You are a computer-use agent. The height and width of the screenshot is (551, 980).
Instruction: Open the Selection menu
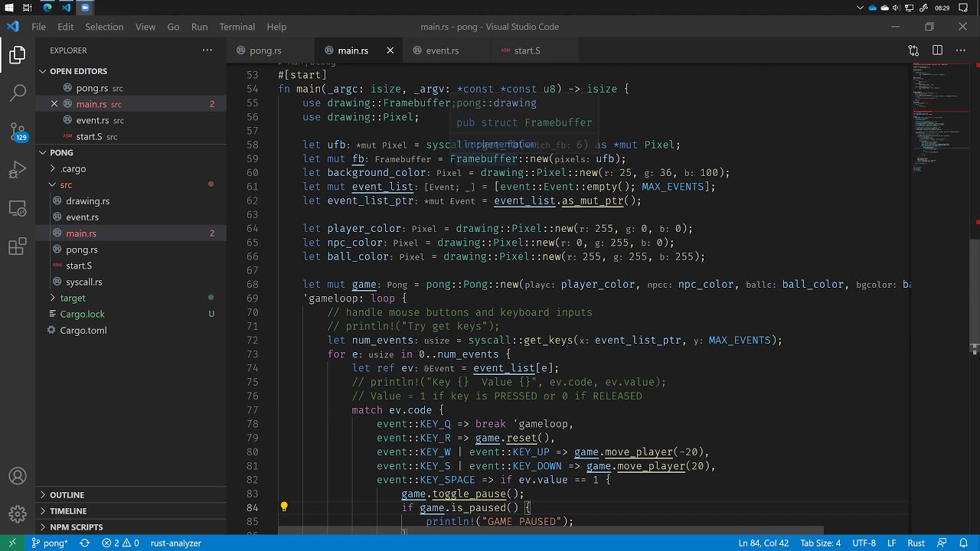tap(104, 27)
